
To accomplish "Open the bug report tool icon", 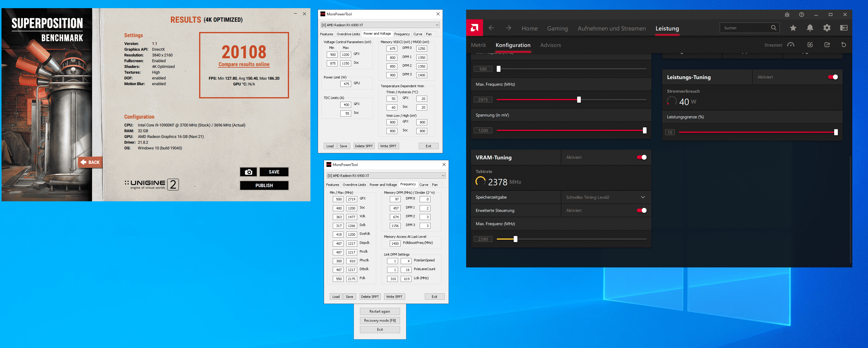I will click(787, 14).
